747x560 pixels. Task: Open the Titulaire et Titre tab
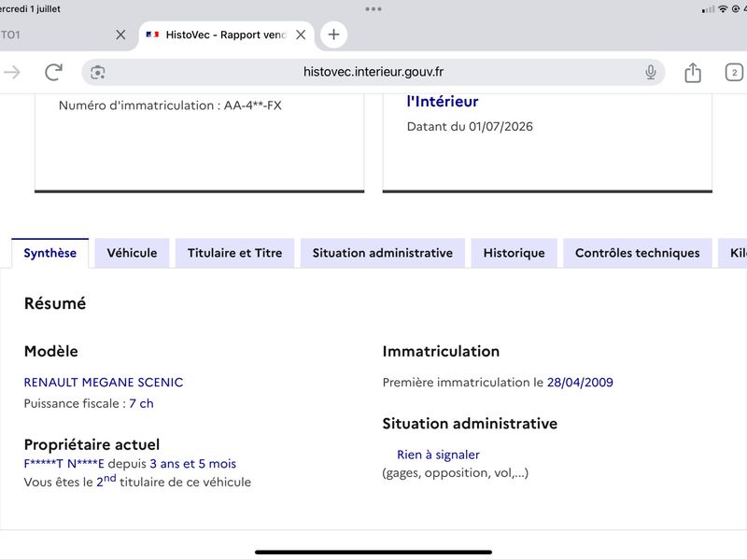pyautogui.click(x=235, y=253)
